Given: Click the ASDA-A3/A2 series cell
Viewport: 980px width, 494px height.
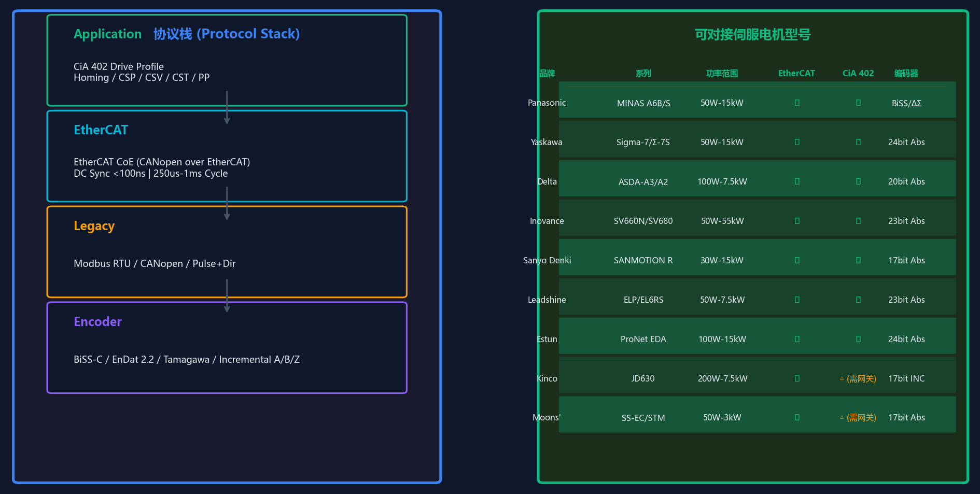Looking at the screenshot, I should pos(643,182).
